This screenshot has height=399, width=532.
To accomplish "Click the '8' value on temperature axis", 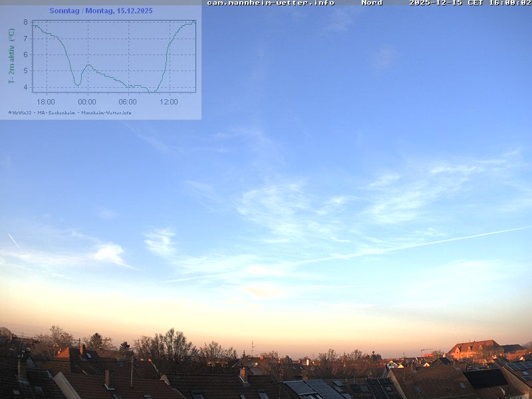I will pyautogui.click(x=25, y=22).
